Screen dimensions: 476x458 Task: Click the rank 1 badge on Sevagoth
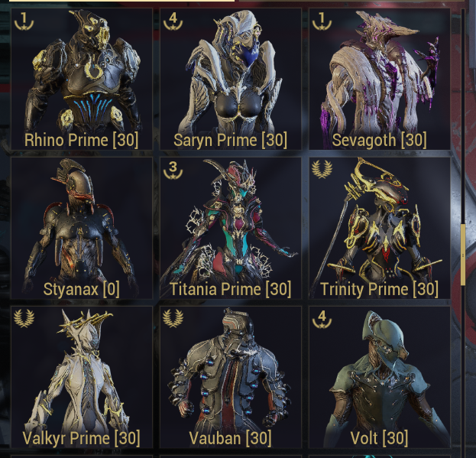(x=322, y=21)
